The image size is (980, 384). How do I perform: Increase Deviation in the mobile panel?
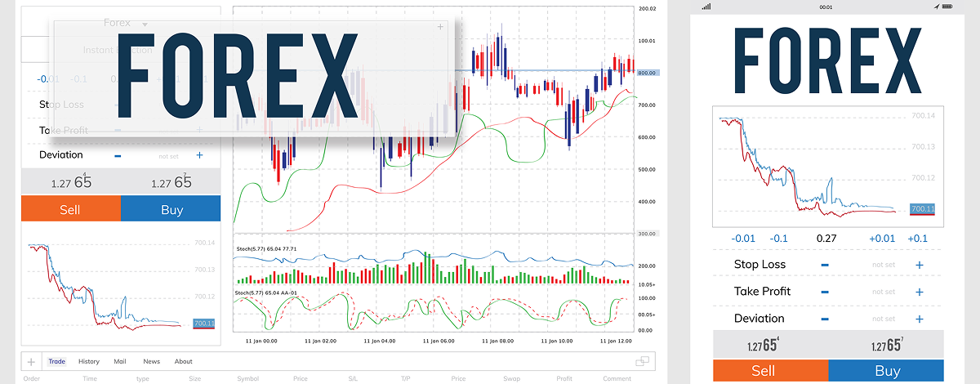pos(919,319)
